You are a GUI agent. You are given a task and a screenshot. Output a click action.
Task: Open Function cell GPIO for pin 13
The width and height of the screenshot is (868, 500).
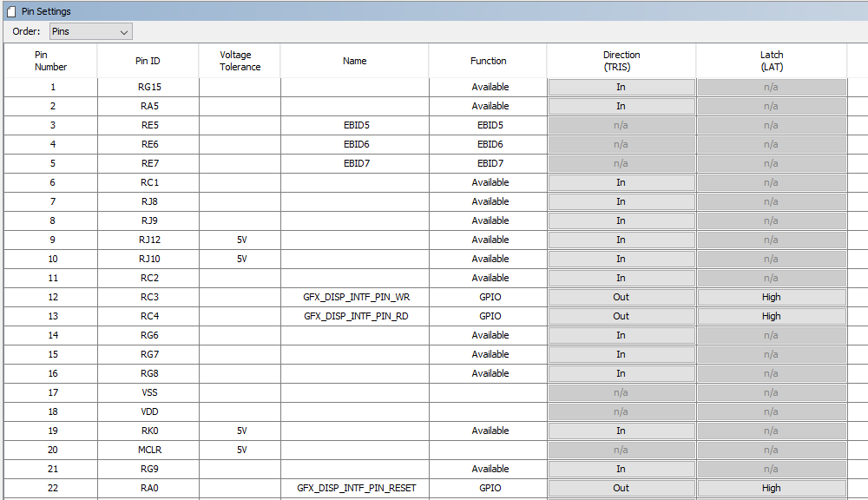tap(489, 316)
